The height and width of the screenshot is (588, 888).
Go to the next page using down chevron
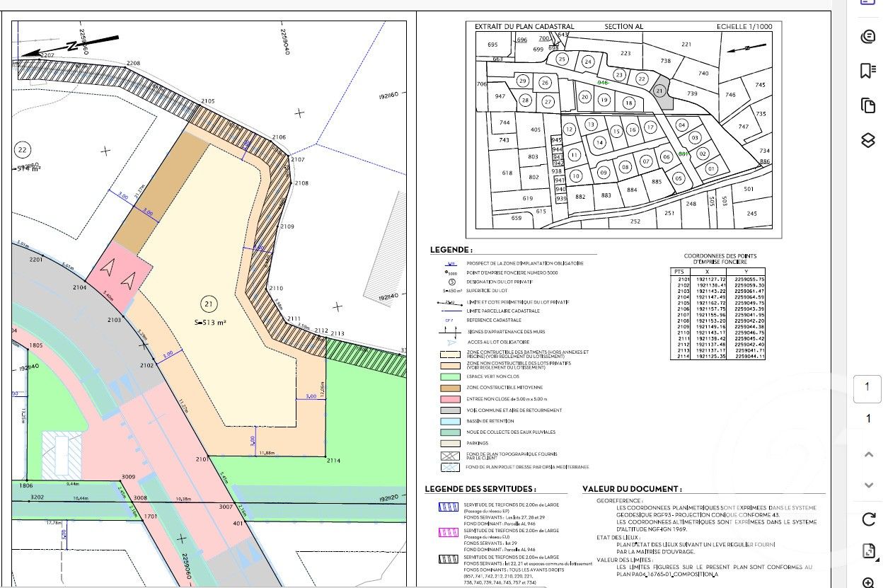coord(869,485)
